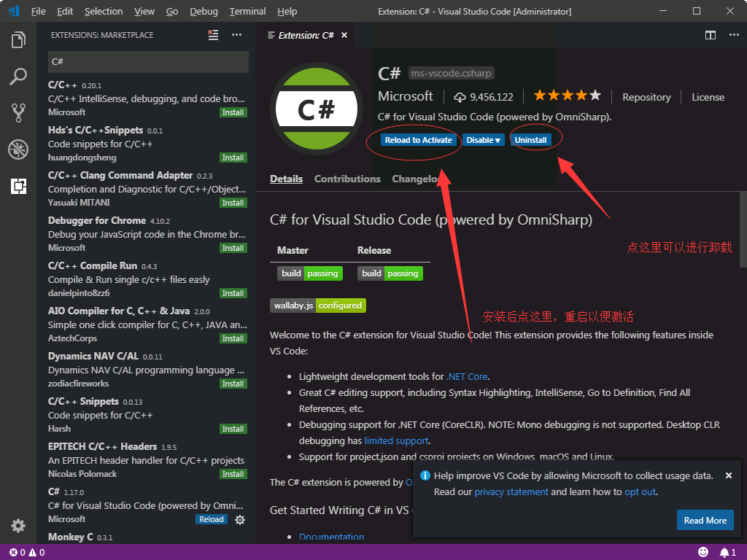This screenshot has height=560, width=747.
Task: Open More Actions in Extensions sidebar header
Action: click(236, 35)
